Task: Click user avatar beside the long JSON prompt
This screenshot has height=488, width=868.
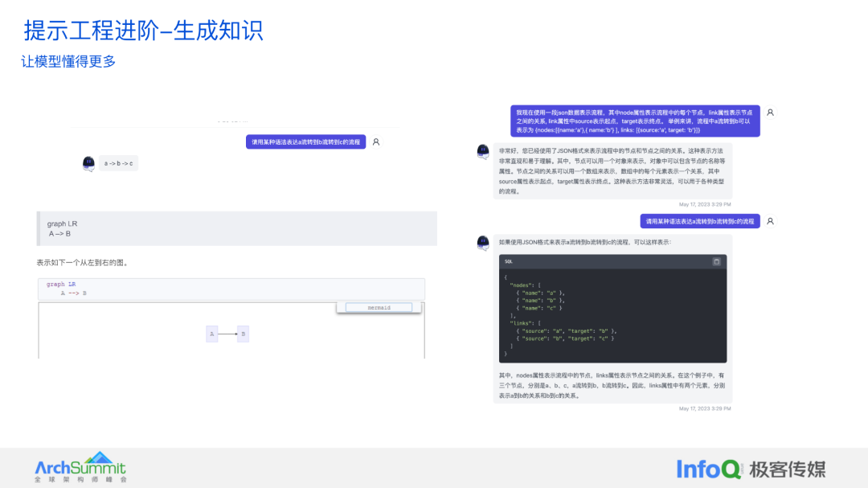Action: click(x=770, y=113)
